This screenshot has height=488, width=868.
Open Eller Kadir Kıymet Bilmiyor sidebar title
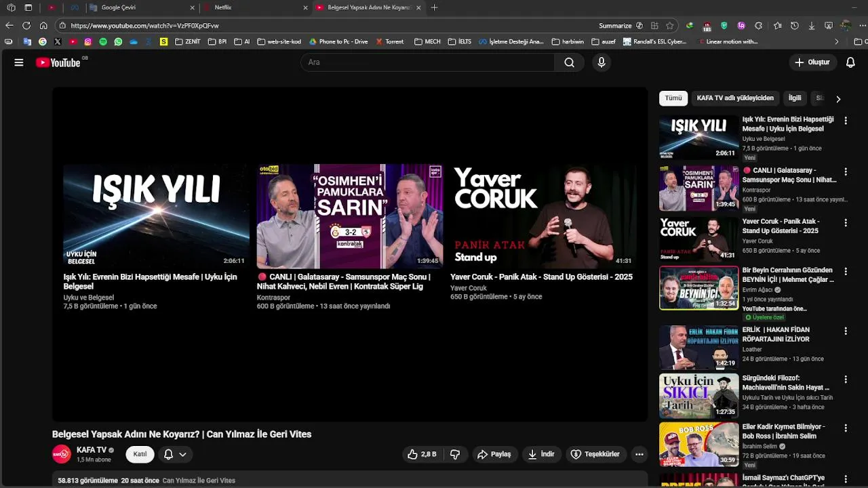click(x=784, y=431)
